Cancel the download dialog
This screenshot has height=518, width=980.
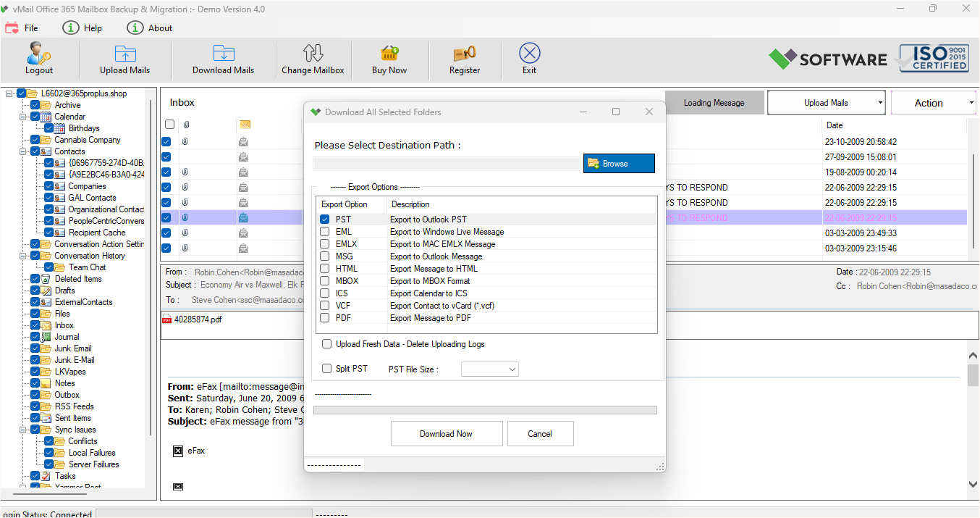point(540,434)
